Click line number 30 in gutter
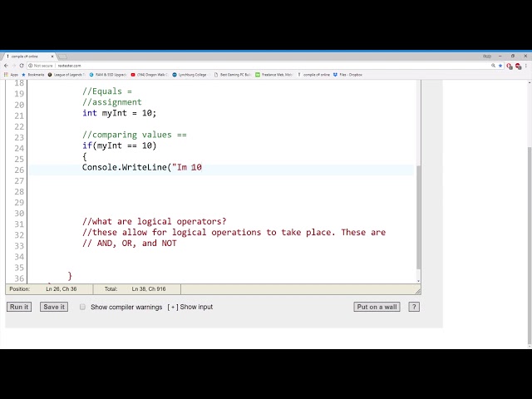532x399 pixels. coord(19,214)
